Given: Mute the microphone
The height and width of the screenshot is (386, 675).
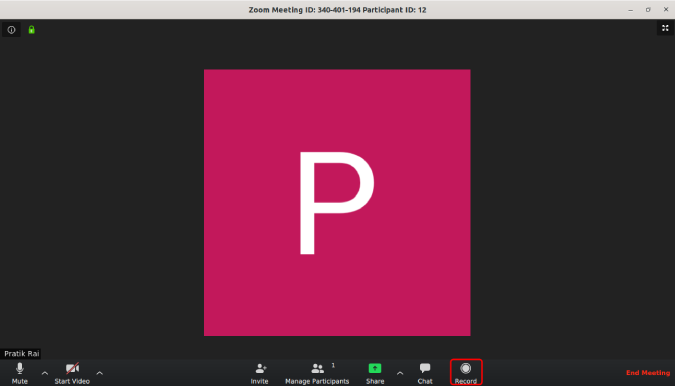Looking at the screenshot, I should tap(19, 373).
